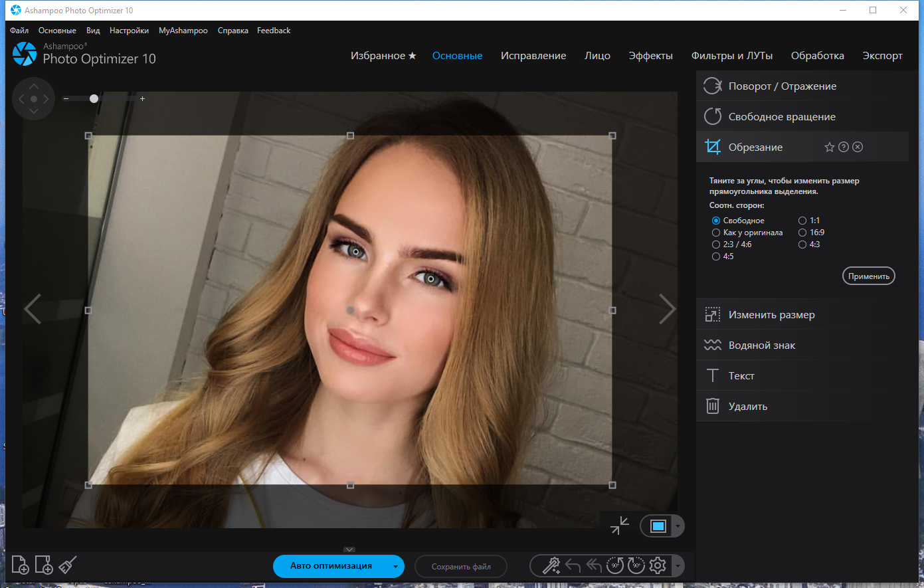Click rotate 90° clockwise icon
The height and width of the screenshot is (588, 924).
636,565
